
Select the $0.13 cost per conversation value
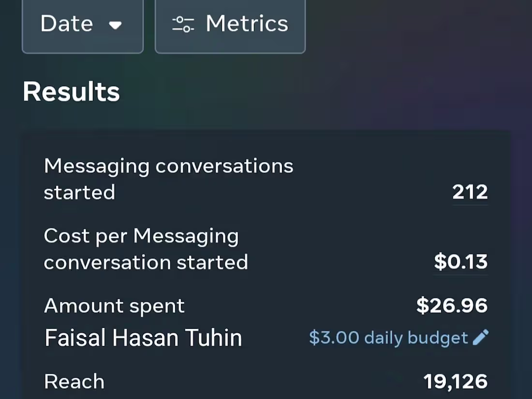click(461, 262)
